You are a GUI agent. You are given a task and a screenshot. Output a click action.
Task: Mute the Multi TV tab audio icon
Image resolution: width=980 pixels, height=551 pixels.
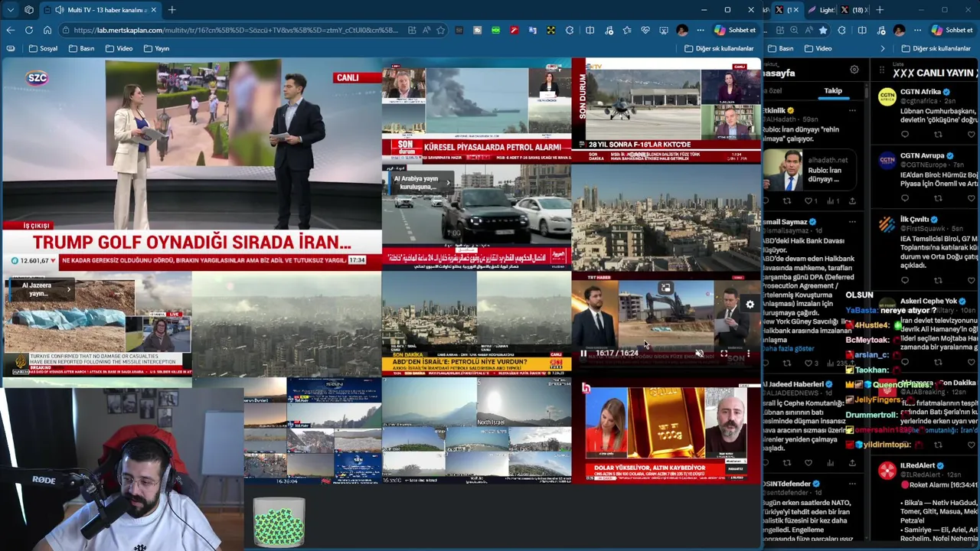tap(60, 10)
